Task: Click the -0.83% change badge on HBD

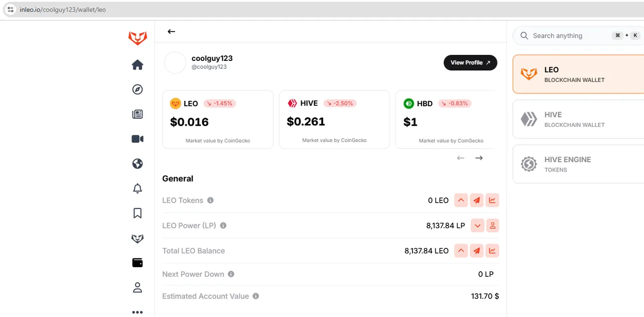Action: pos(455,104)
